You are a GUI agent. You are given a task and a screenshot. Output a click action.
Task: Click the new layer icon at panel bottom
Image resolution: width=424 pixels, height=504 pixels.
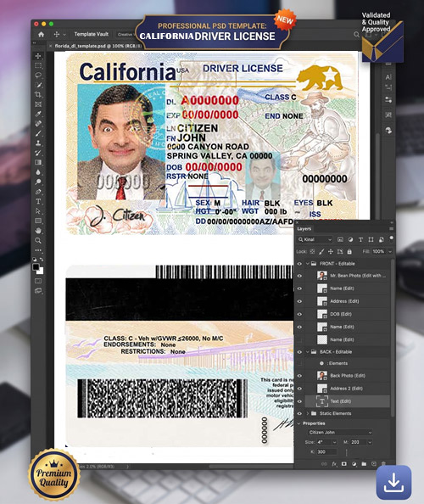pos(374,464)
